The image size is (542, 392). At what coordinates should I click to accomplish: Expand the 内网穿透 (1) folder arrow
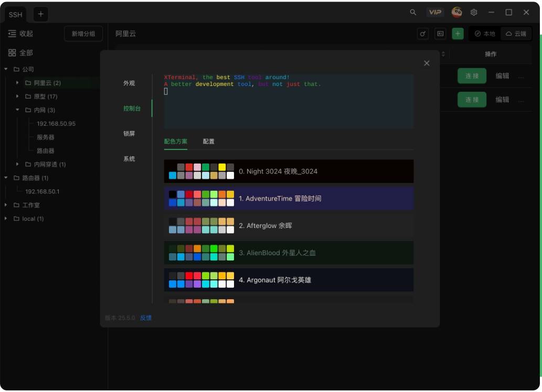coord(17,164)
